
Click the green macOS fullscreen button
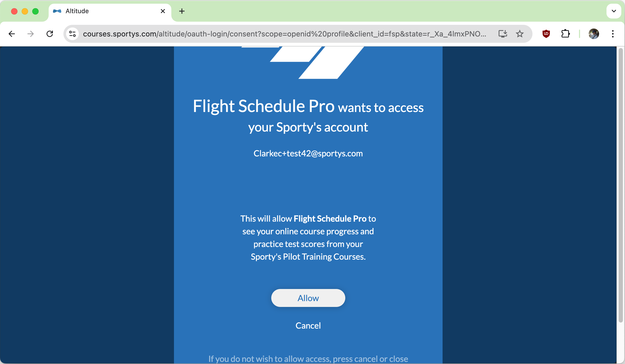(35, 11)
